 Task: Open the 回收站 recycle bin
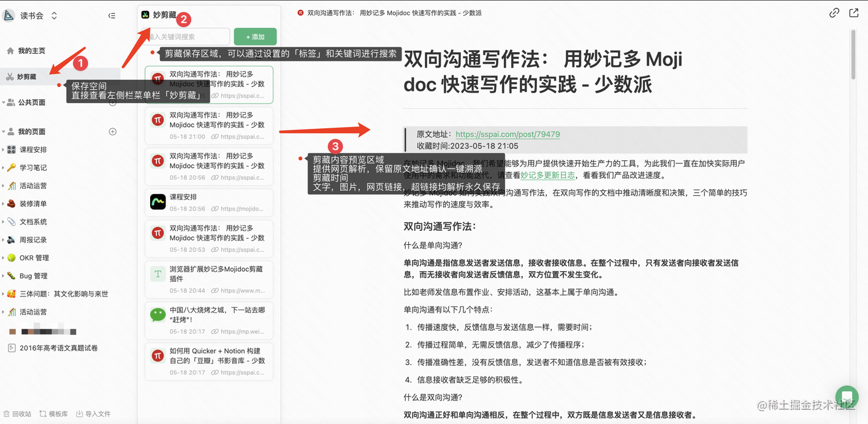(x=17, y=414)
